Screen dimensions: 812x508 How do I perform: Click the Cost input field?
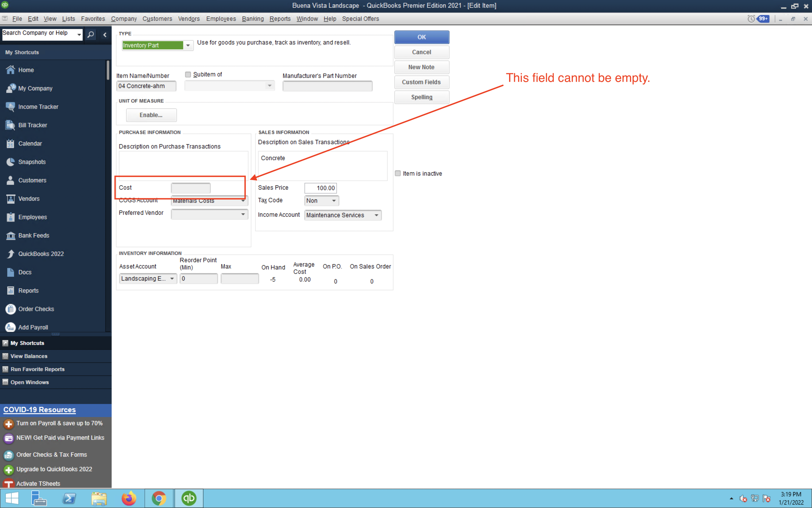191,188
